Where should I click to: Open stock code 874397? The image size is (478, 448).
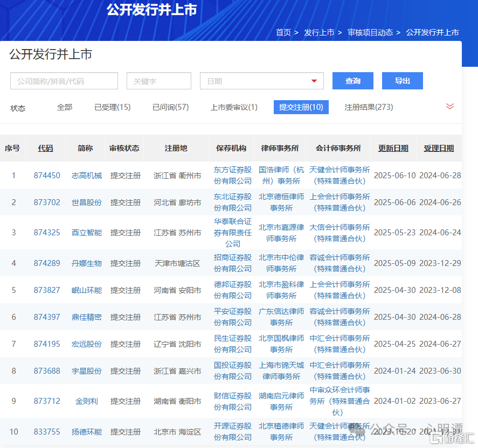point(47,317)
